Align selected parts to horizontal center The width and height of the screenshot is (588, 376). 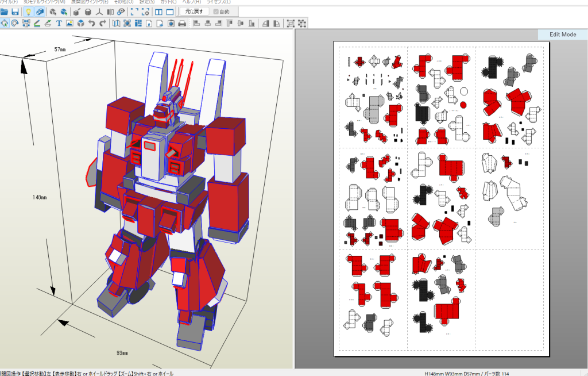(208, 24)
